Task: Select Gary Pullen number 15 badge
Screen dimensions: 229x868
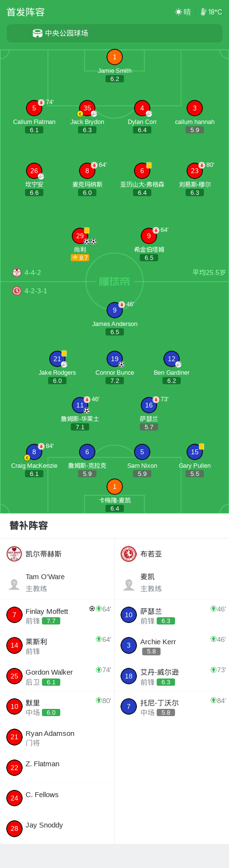Action: [x=195, y=452]
